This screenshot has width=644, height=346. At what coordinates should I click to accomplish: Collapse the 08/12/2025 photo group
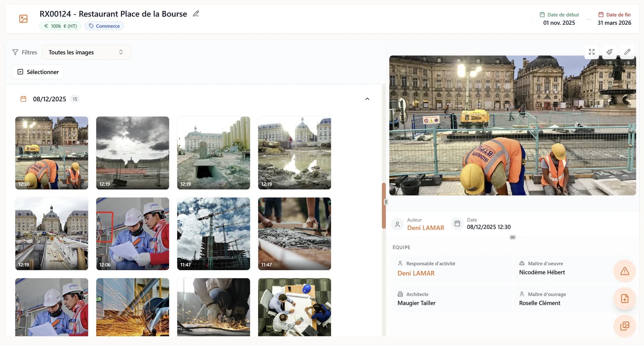pos(367,99)
